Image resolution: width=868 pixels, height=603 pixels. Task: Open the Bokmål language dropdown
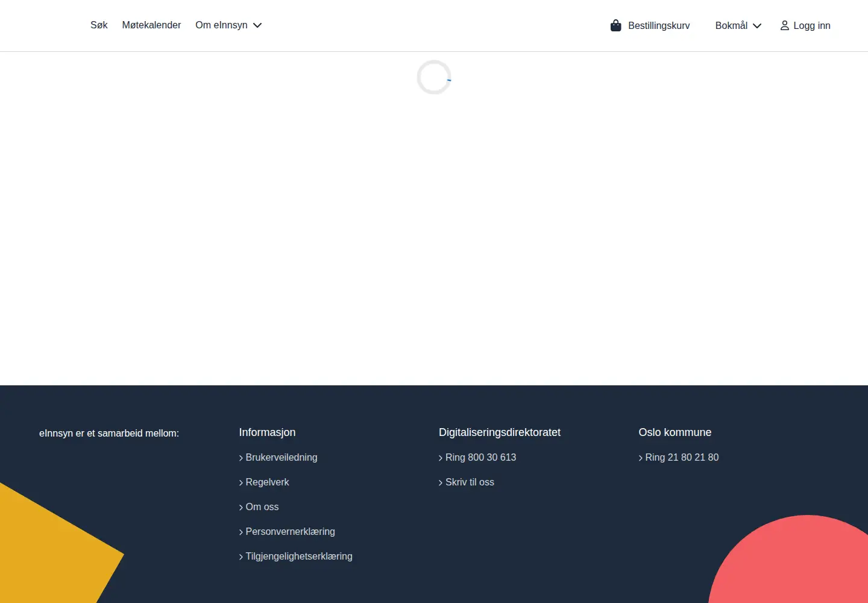point(738,25)
